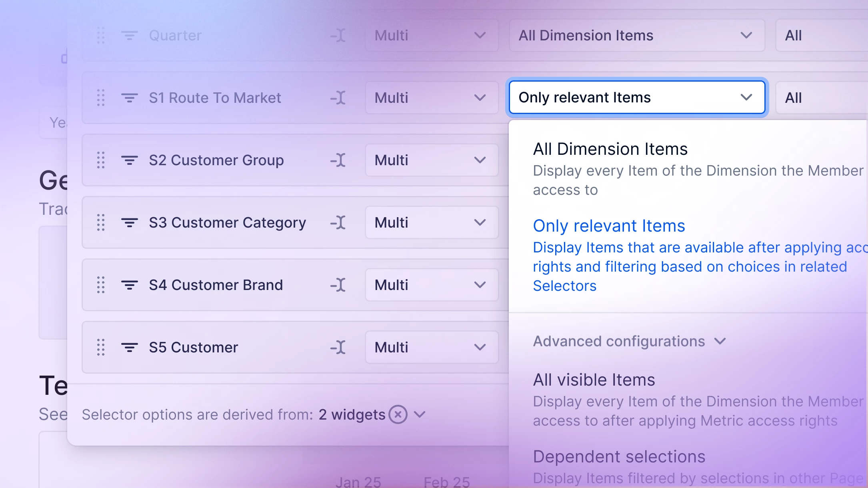The image size is (868, 488).
Task: Click the drag handle for S5 Customer row
Action: click(101, 347)
